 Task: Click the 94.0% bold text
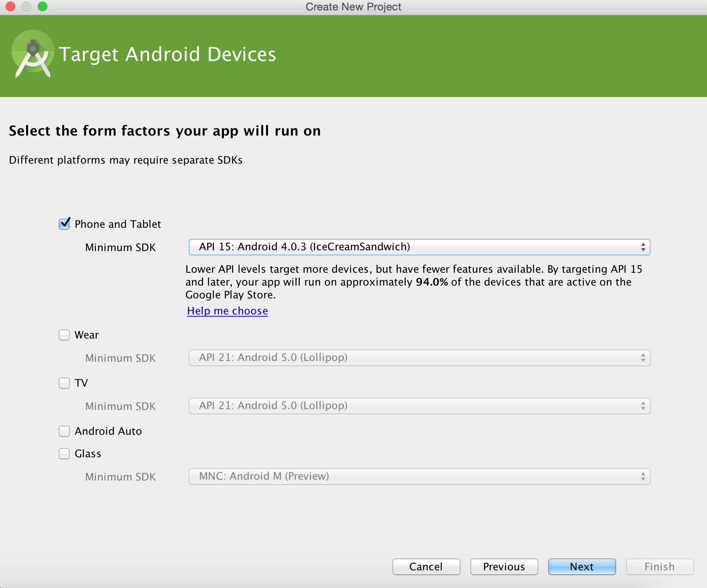click(432, 282)
